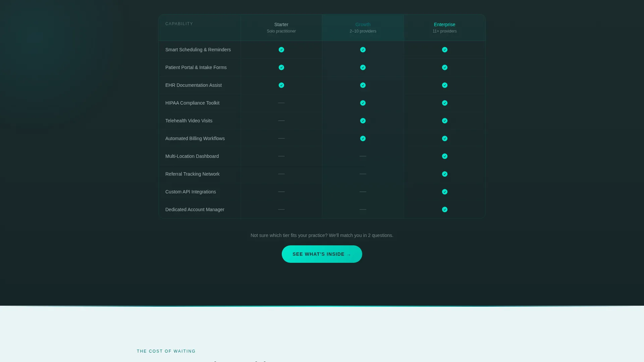Click Starter dash for Telehealth Video Visits
This screenshot has width=644, height=362.
click(281, 121)
